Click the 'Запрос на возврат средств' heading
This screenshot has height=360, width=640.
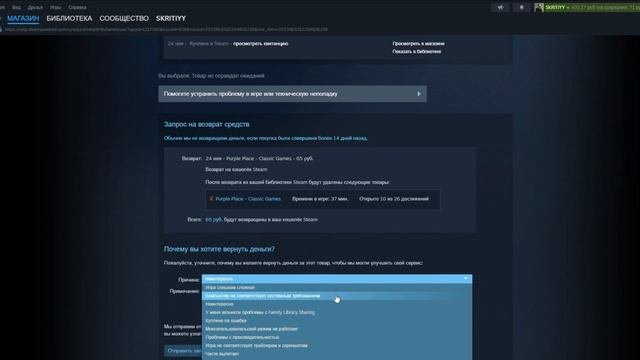tap(207, 124)
